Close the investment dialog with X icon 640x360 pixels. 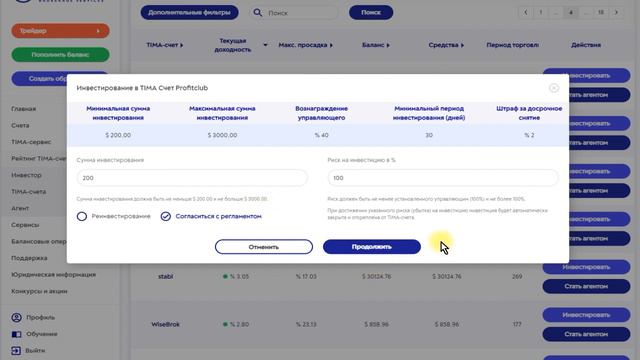pyautogui.click(x=553, y=88)
